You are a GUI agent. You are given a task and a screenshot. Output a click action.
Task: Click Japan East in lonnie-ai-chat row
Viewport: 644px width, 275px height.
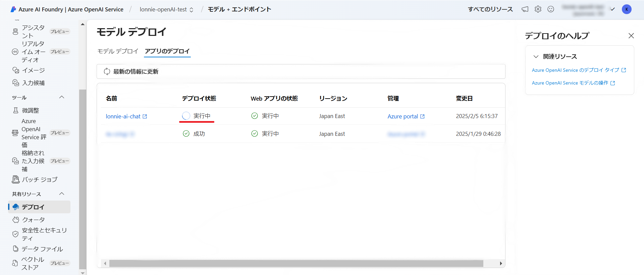(x=332, y=116)
